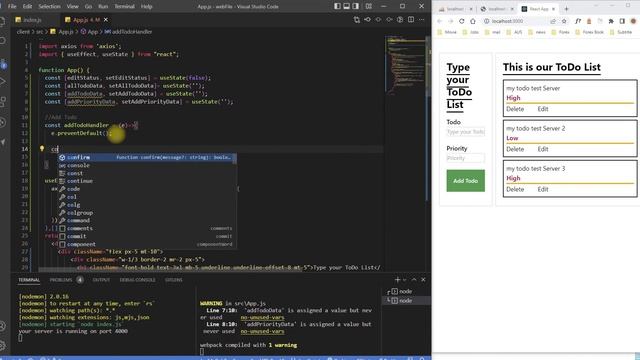Switch to the GitLens panel tab
The width and height of the screenshot is (640, 360).
coord(173,280)
